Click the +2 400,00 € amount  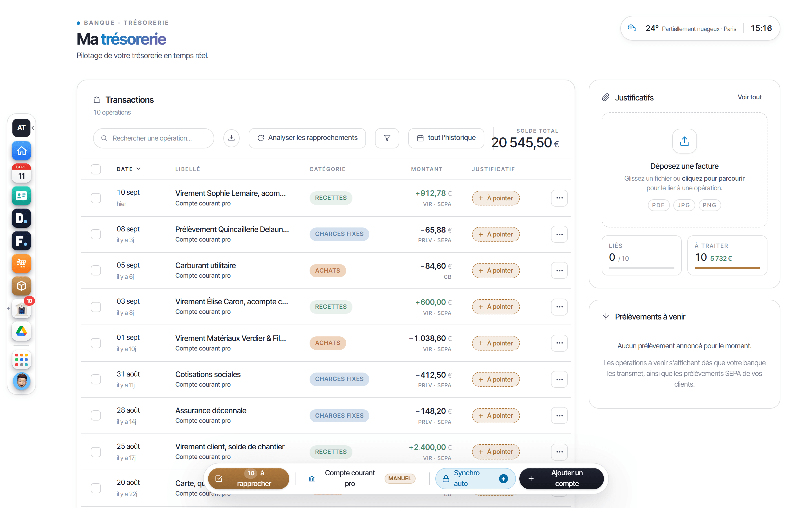[x=430, y=447]
